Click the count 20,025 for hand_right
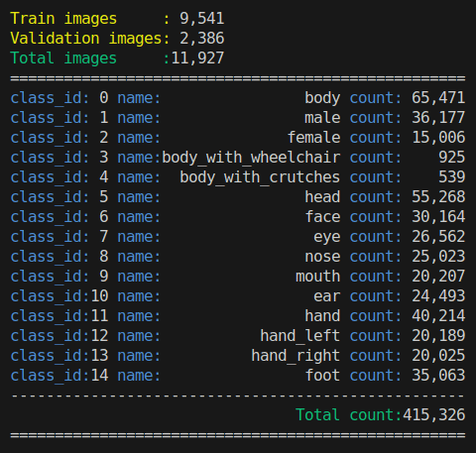 pos(438,356)
